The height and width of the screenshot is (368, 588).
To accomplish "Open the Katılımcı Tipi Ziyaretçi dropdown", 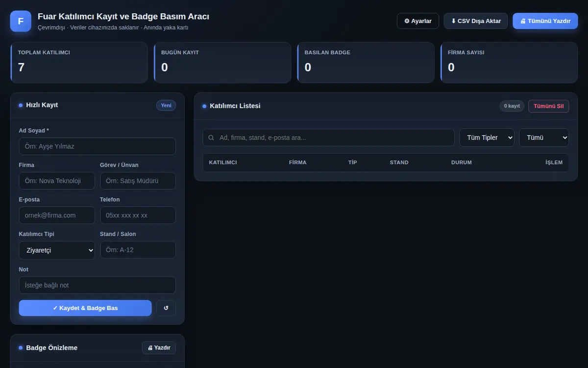I will point(57,250).
